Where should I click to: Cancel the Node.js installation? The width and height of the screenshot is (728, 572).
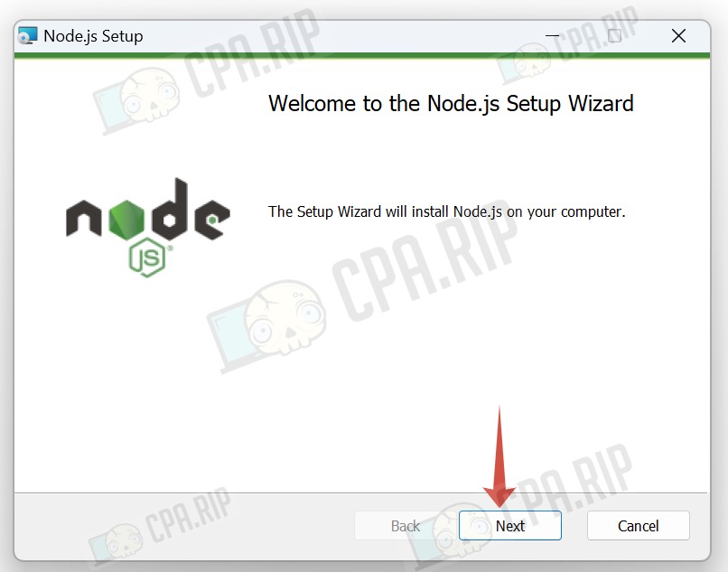click(638, 526)
